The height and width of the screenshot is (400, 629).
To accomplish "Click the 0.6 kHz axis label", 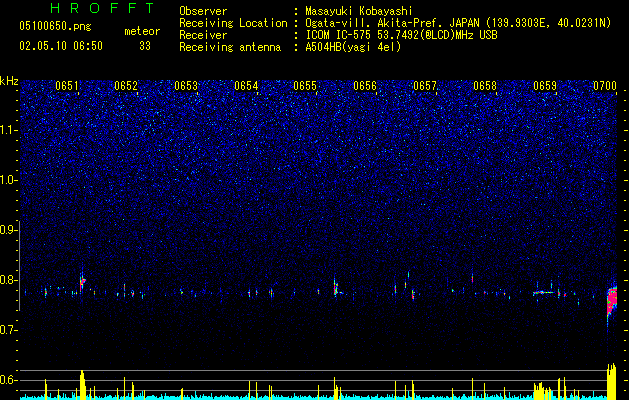I will (x=8, y=380).
